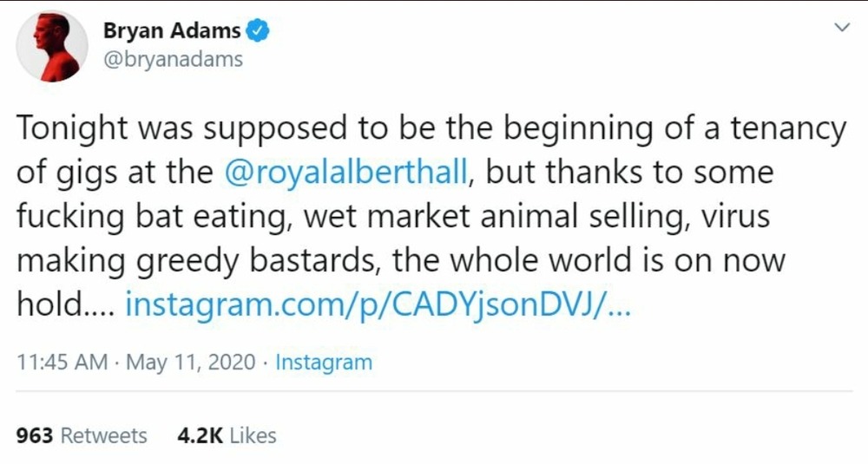Show the Likes list label
This screenshot has height=464, width=868.
(x=253, y=435)
